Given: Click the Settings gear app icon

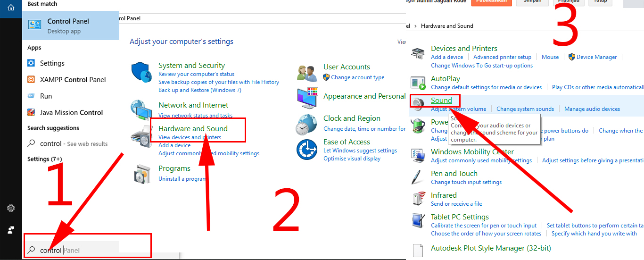Looking at the screenshot, I should (x=31, y=63).
